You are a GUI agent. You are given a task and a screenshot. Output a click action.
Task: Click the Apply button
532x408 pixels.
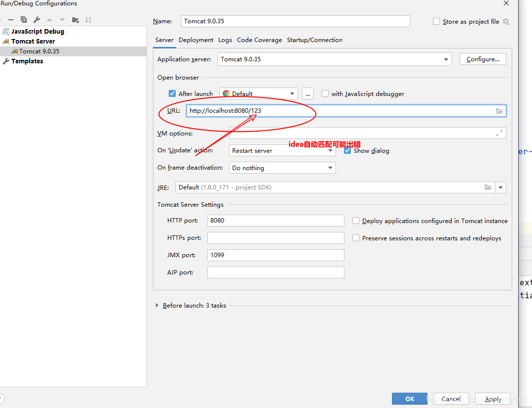click(x=492, y=399)
